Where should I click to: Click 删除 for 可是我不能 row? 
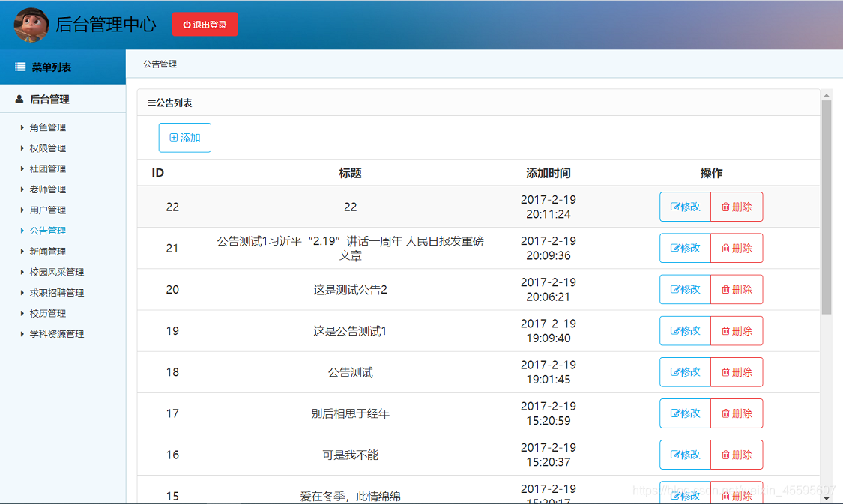tap(737, 455)
